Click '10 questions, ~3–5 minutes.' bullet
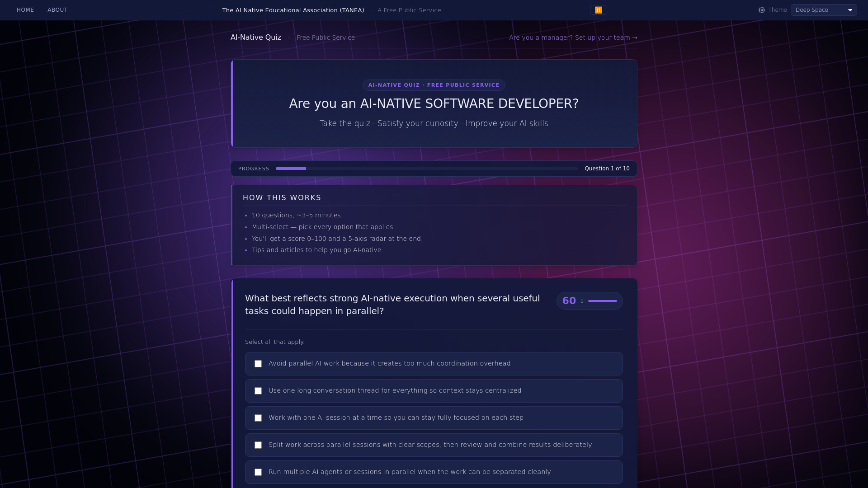Screen dimensions: 868x488 [297, 216]
